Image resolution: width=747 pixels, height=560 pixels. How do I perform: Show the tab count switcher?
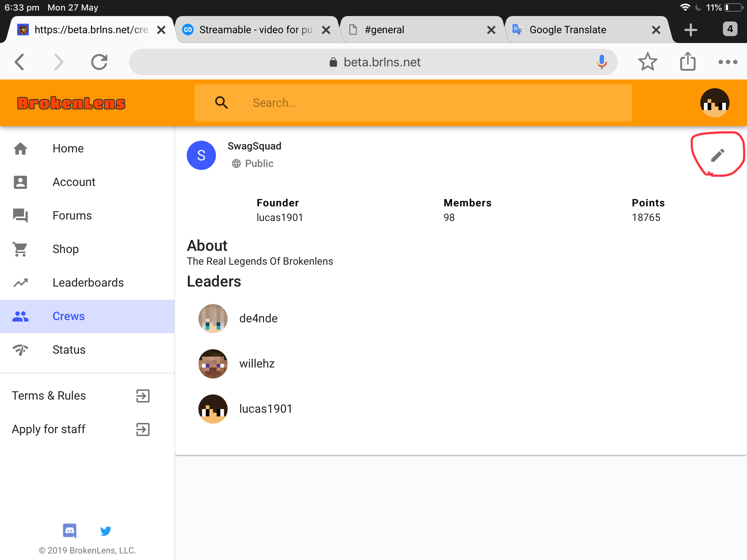click(x=730, y=29)
